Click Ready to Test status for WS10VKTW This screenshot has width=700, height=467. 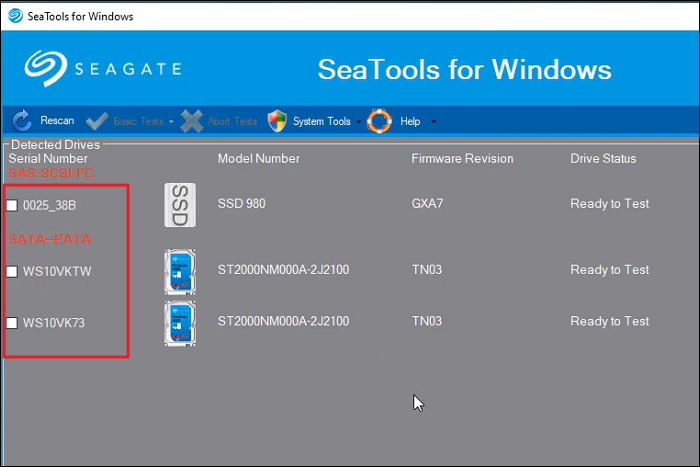(x=609, y=270)
